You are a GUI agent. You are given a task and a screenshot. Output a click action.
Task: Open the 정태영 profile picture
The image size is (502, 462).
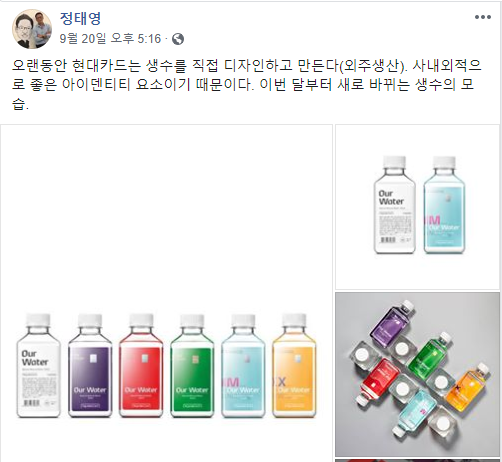pos(32,29)
